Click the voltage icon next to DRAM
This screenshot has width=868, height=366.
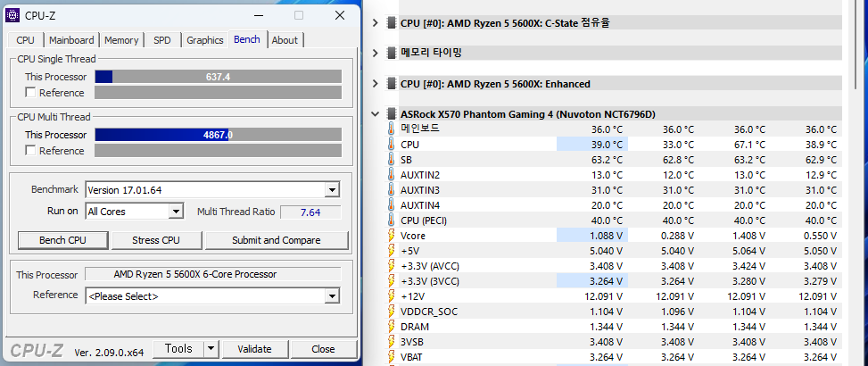[x=392, y=327]
